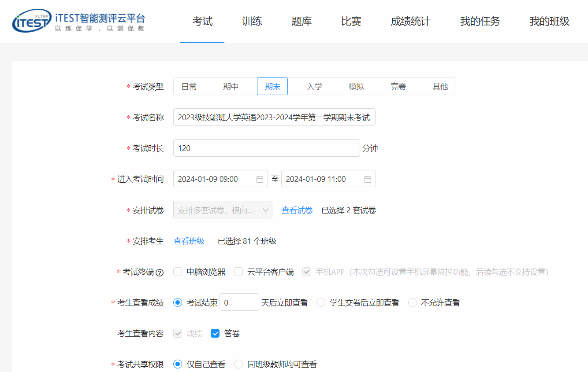Click the 考试名称 text field
The image size is (588, 372).
pos(274,118)
